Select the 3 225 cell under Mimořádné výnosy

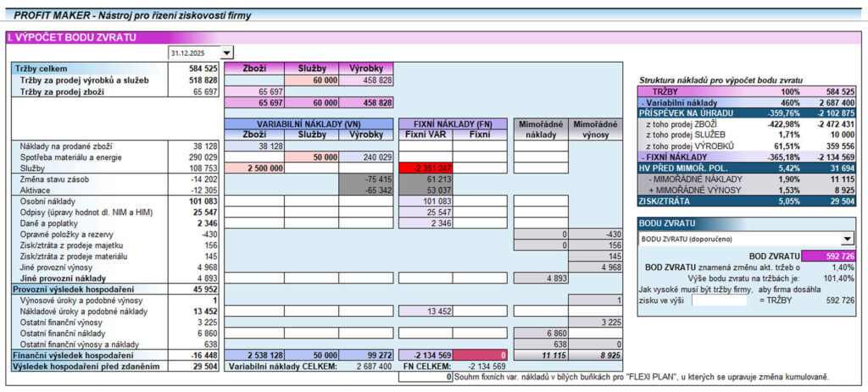[x=596, y=322]
